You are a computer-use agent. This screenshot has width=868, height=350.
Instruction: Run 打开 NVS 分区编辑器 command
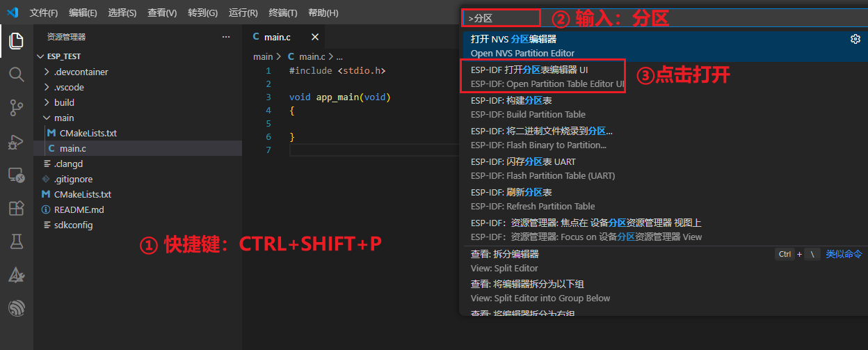[x=664, y=46]
